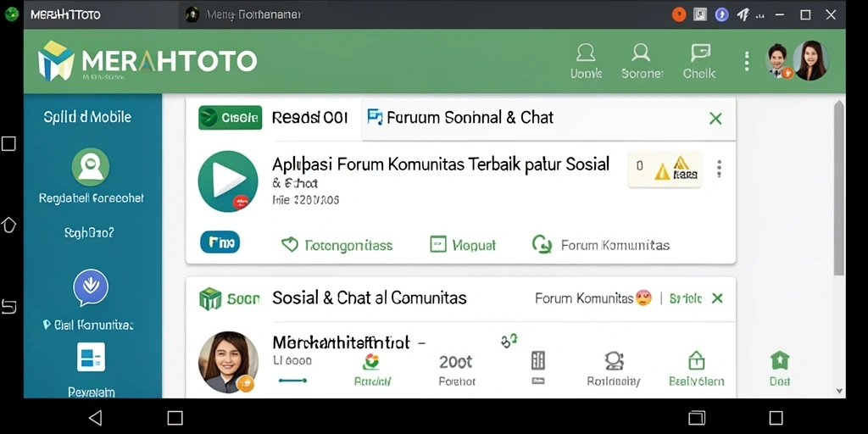Viewport: 868px width, 434px height.
Task: Open three-dot menu on Aplikasi card
Action: pos(719,169)
